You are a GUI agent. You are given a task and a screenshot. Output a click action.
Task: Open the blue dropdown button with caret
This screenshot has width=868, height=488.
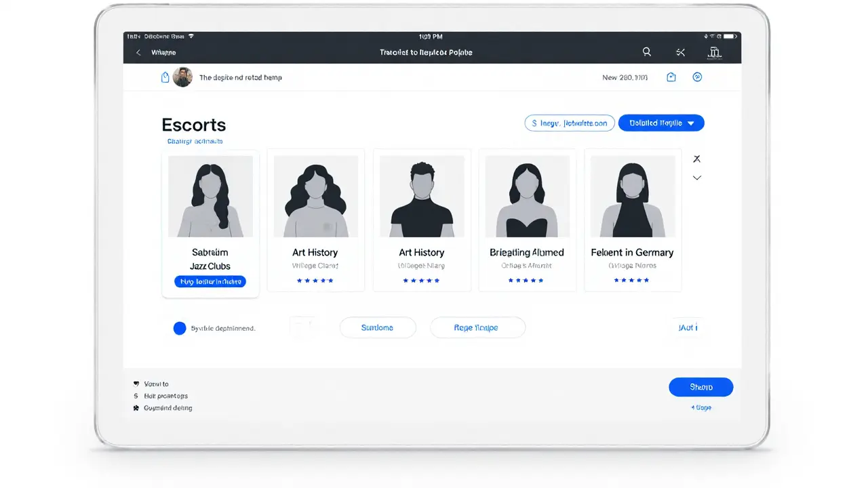(x=661, y=123)
